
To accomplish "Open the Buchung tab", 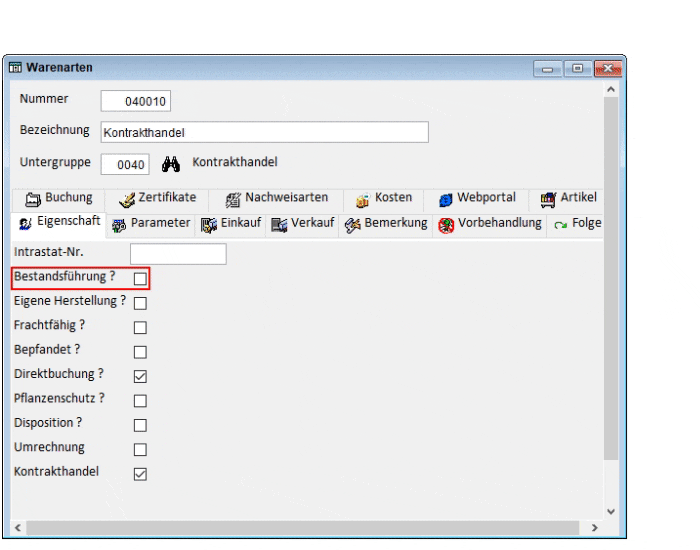I will point(59,199).
